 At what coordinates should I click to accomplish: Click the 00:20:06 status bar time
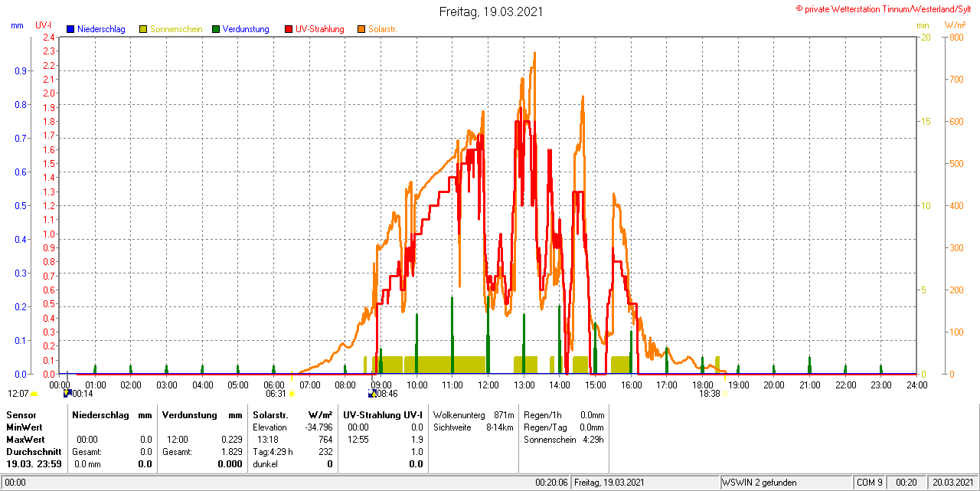pyautogui.click(x=551, y=483)
